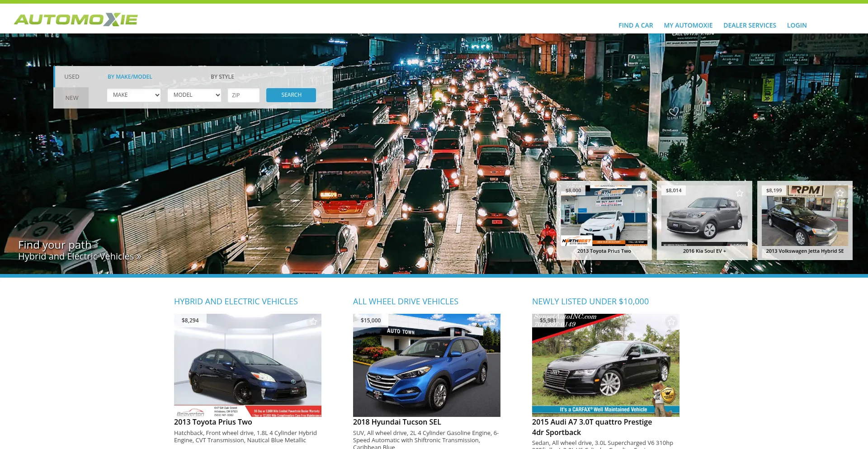The height and width of the screenshot is (449, 868).
Task: Open Find a Car menu
Action: (636, 25)
